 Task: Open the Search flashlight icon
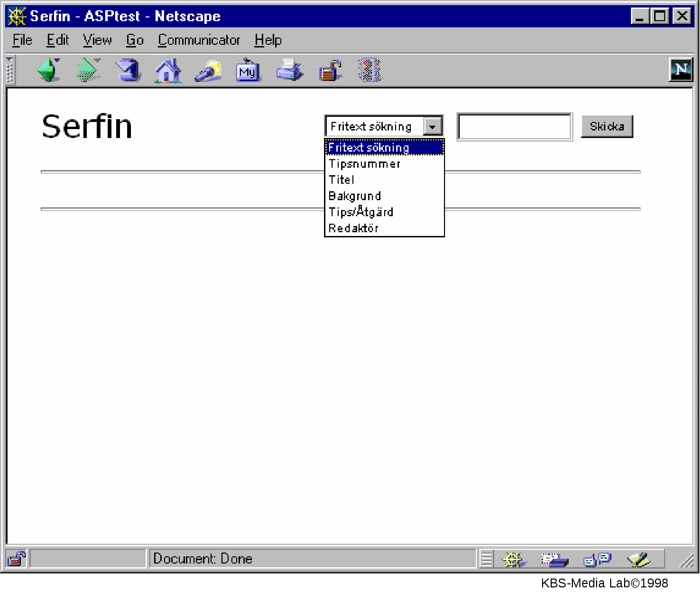[x=208, y=70]
